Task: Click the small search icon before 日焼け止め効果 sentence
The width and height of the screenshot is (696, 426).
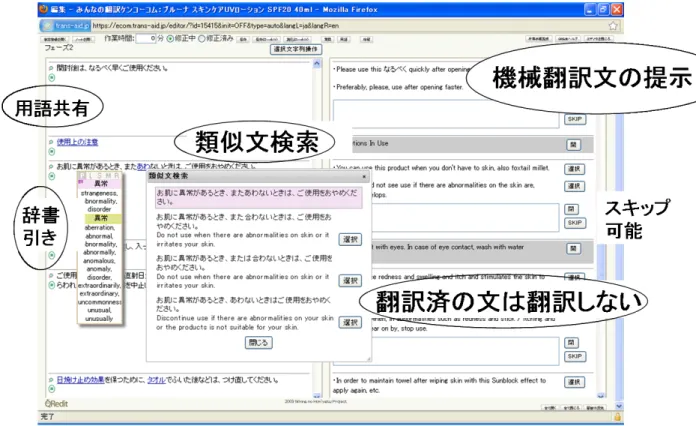Action: 51,380
